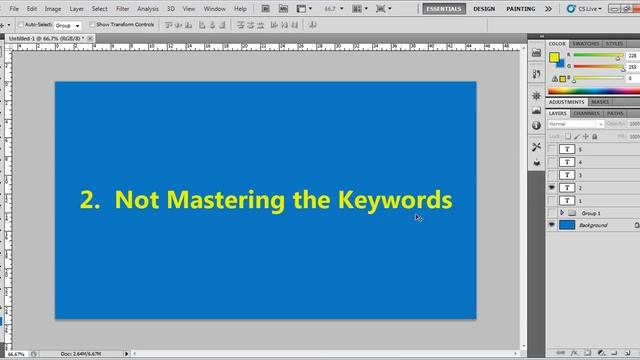This screenshot has width=640, height=360.
Task: Open the Filter menu
Action: tap(122, 9)
